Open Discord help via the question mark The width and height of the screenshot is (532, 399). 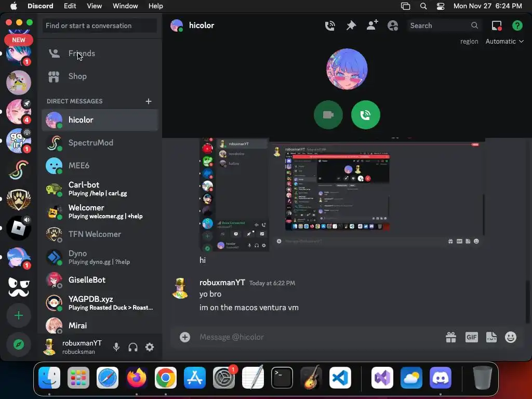(517, 26)
